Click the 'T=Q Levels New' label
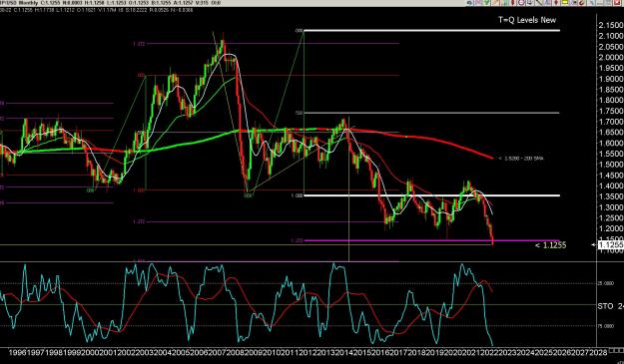This screenshot has height=364, width=624. point(527,20)
